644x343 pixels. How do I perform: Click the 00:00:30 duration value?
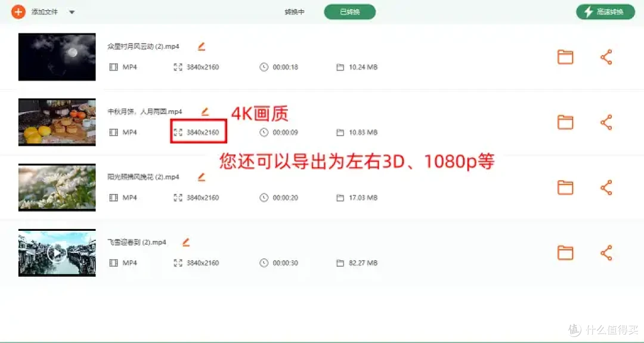(x=286, y=263)
